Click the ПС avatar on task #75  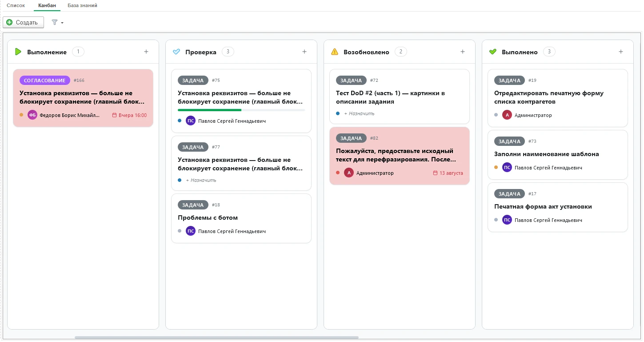[x=191, y=121]
